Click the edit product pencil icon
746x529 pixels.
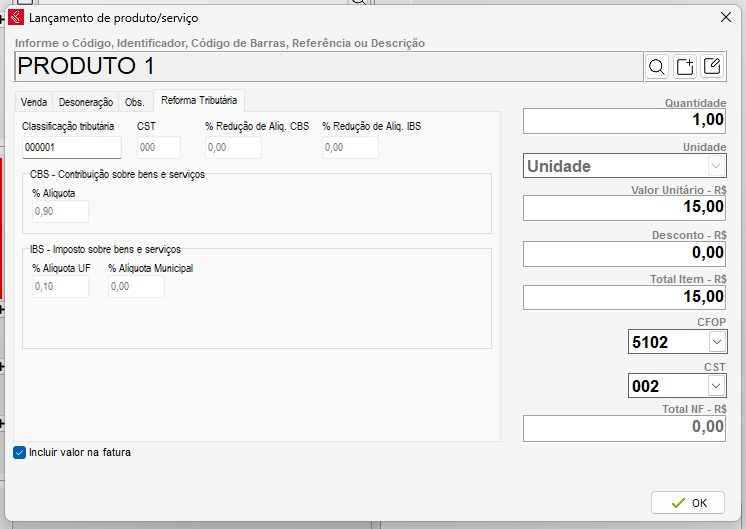pos(712,67)
